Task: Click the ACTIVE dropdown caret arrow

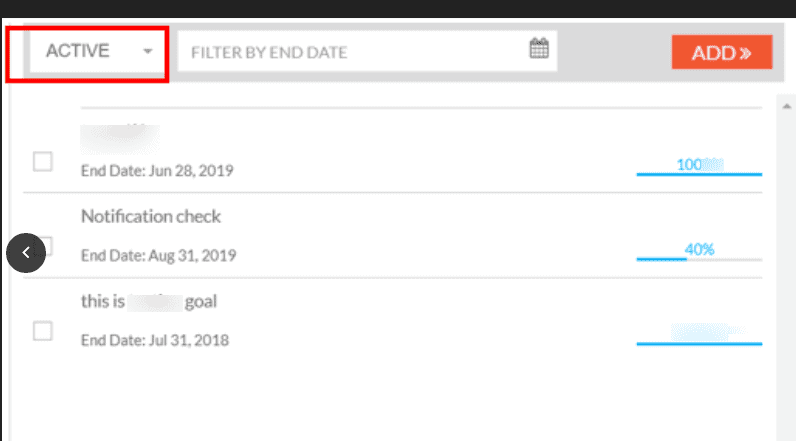Action: coord(148,51)
